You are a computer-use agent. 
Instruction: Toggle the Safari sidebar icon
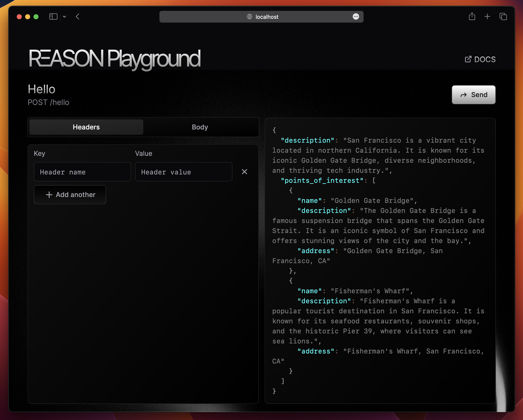pyautogui.click(x=53, y=17)
